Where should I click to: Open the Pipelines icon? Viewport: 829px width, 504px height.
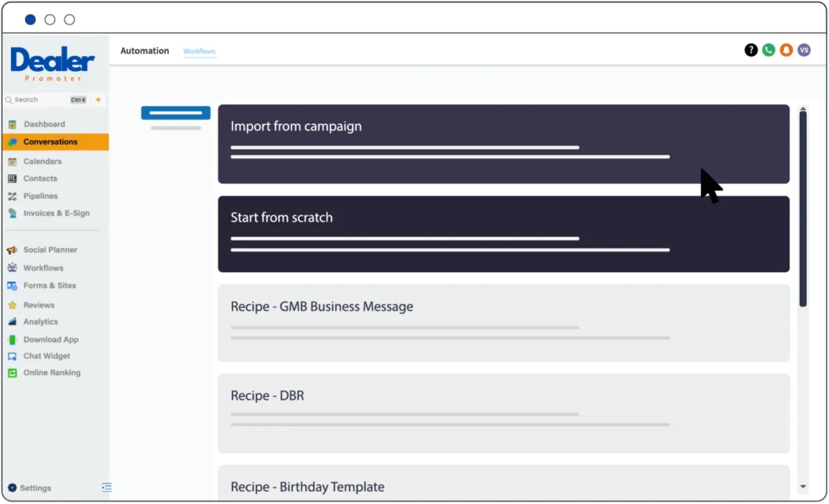click(x=12, y=197)
